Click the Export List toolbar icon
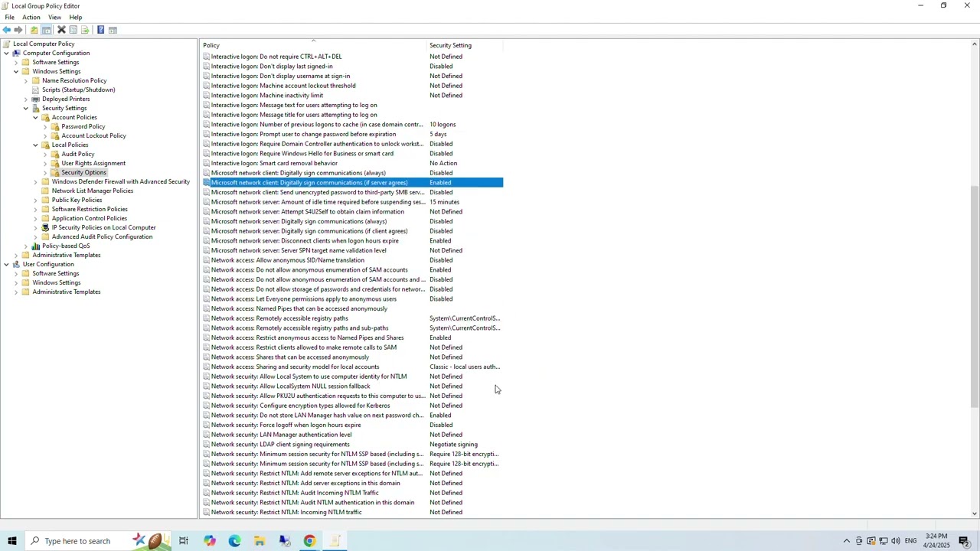 click(x=85, y=30)
